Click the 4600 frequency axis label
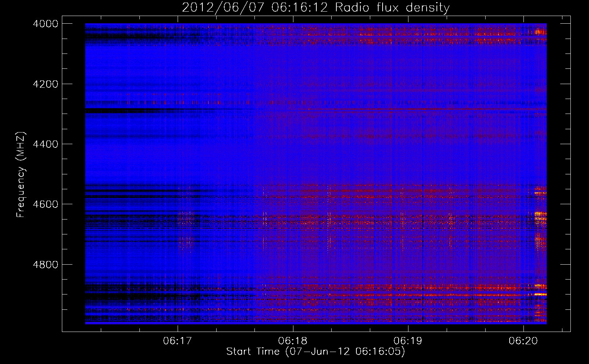The image size is (589, 364). [x=45, y=204]
